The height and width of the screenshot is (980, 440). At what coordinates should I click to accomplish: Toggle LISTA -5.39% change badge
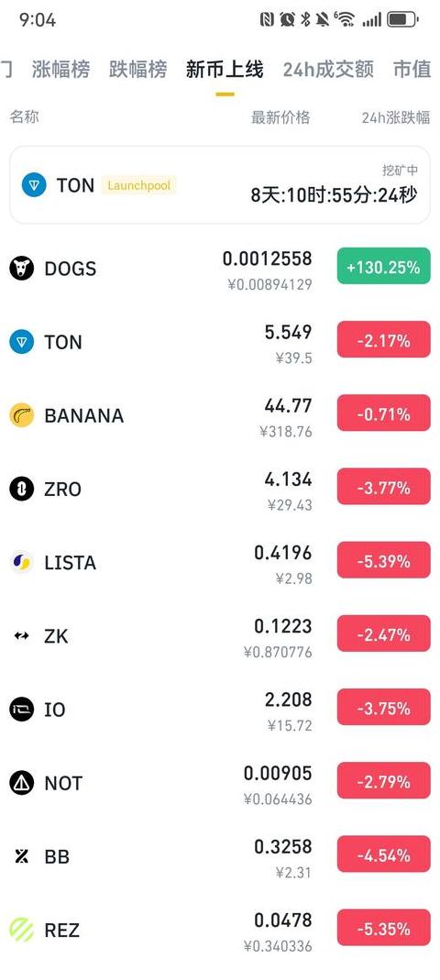384,560
